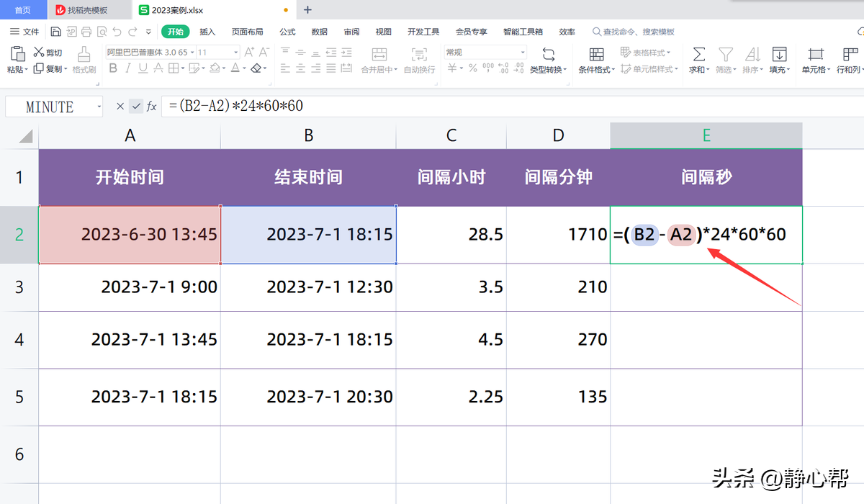Toggle center text horizontally
This screenshot has height=504, width=864.
300,68
